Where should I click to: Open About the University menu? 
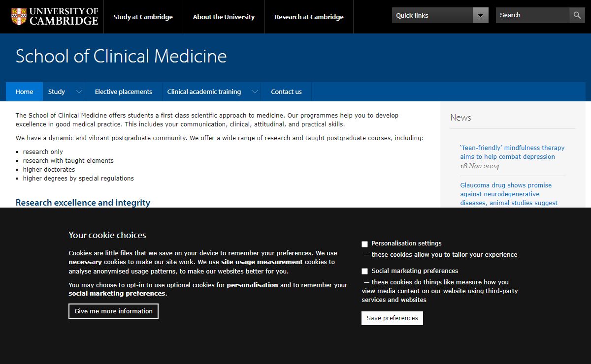(x=224, y=17)
